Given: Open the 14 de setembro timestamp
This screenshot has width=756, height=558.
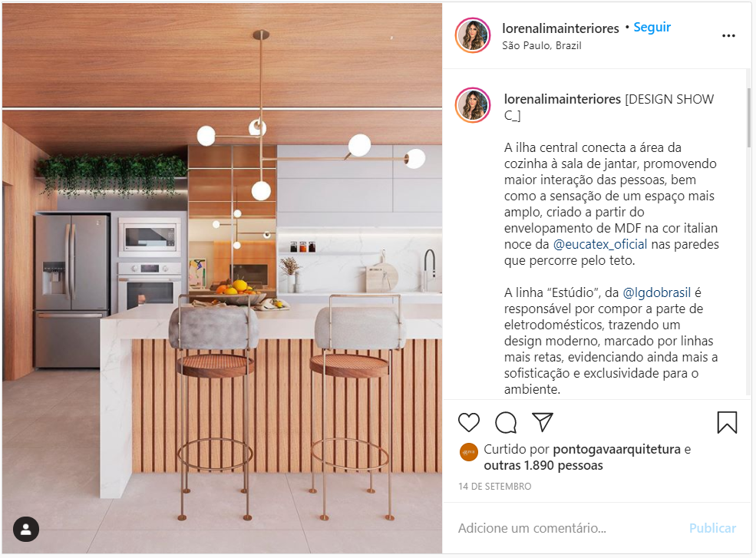Looking at the screenshot, I should point(495,486).
